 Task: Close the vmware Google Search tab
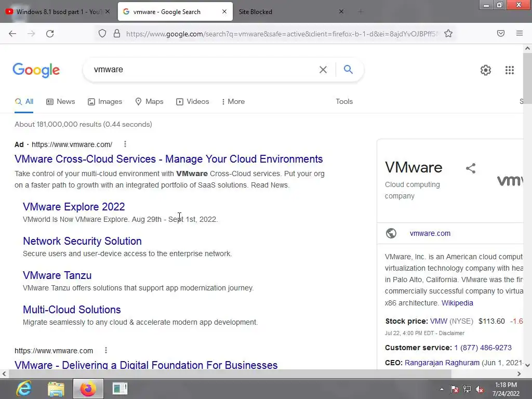[x=224, y=11]
